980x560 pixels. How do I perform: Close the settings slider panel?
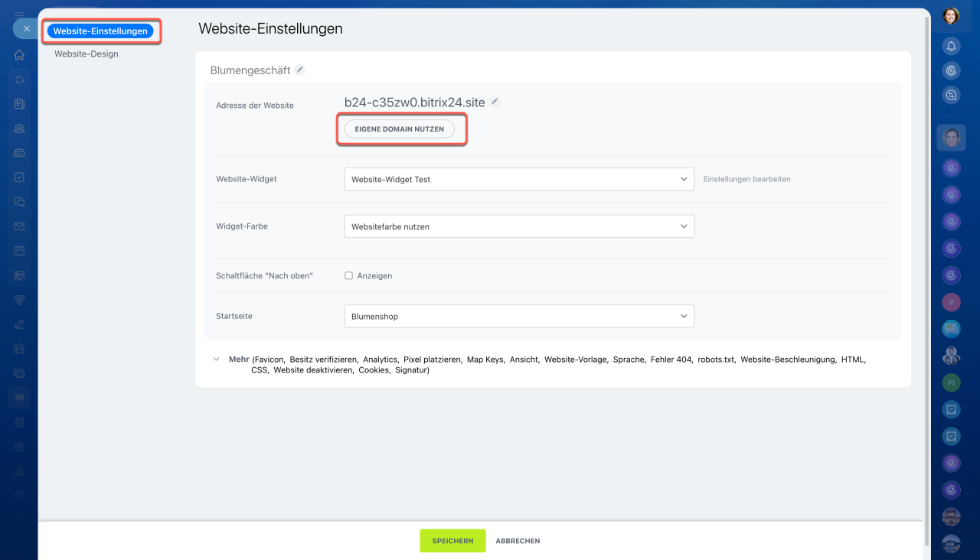26,29
